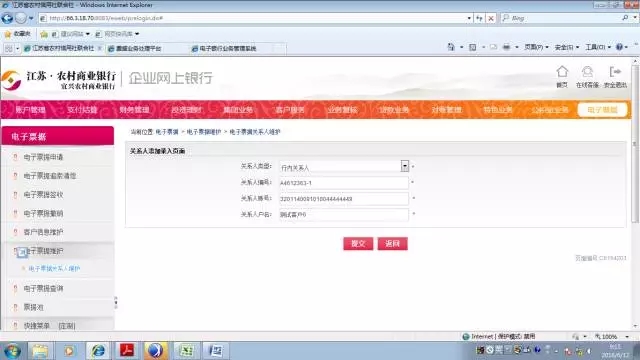Click the Windows Start orb
The height and width of the screenshot is (360, 640).
(x=12, y=351)
